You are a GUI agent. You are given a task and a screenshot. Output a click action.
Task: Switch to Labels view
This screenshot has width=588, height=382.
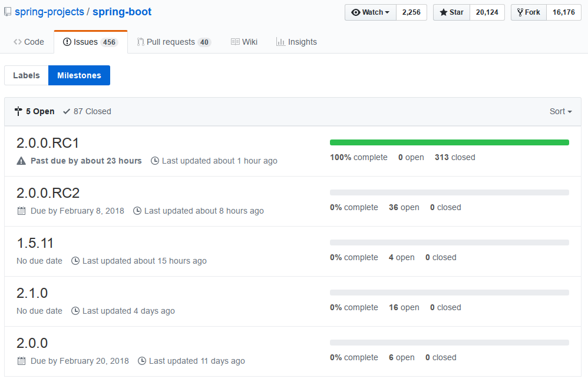(27, 75)
